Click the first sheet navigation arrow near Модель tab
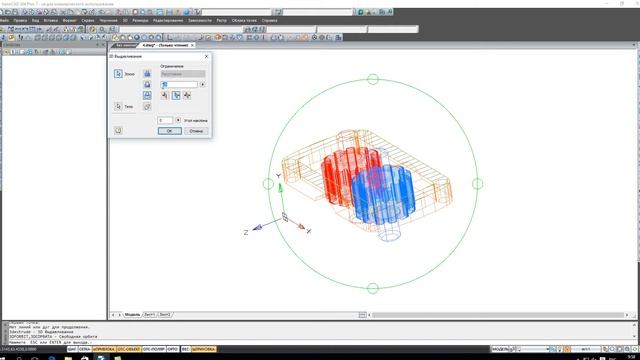This screenshot has height=360, width=640. 113,315
